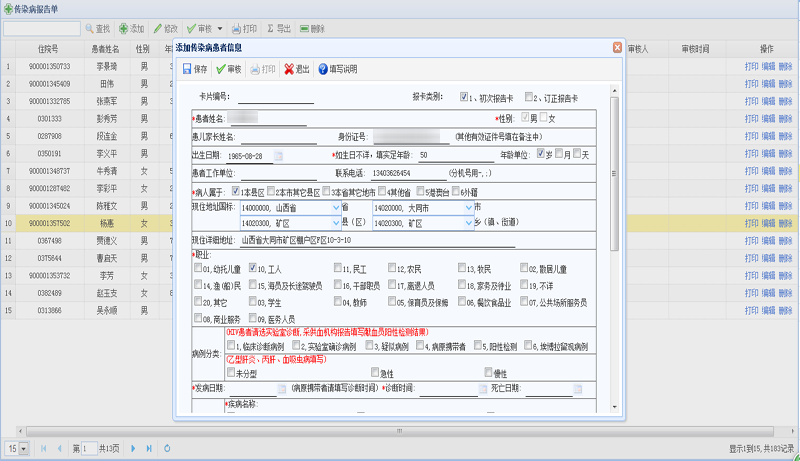The height and width of the screenshot is (461, 800).
Task: Check the 订正报告卡 checkbox
Action: tap(530, 98)
